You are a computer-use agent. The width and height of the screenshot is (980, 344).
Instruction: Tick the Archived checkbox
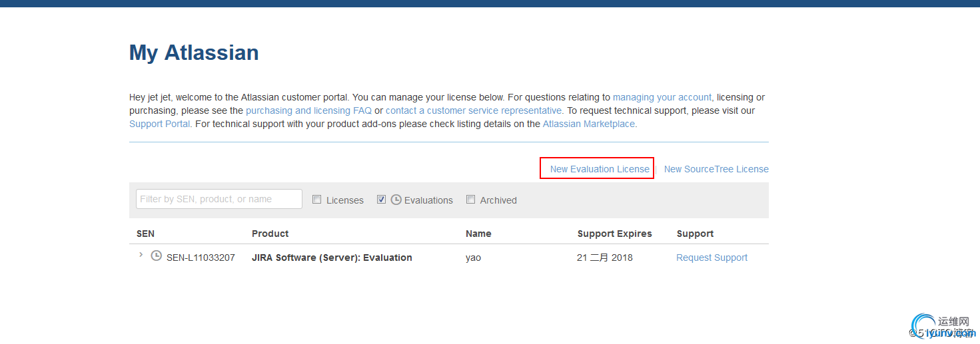point(471,200)
